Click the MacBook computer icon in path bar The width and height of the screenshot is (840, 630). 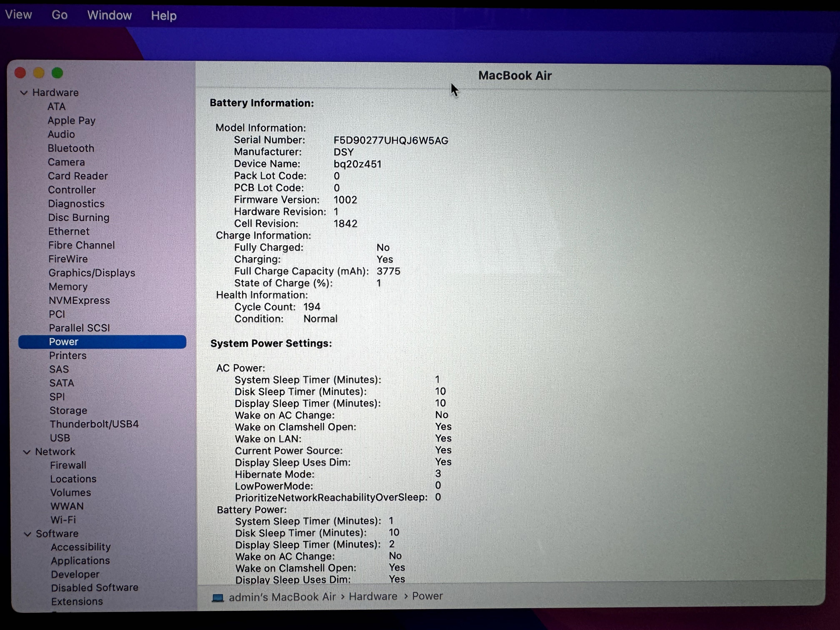pos(218,598)
